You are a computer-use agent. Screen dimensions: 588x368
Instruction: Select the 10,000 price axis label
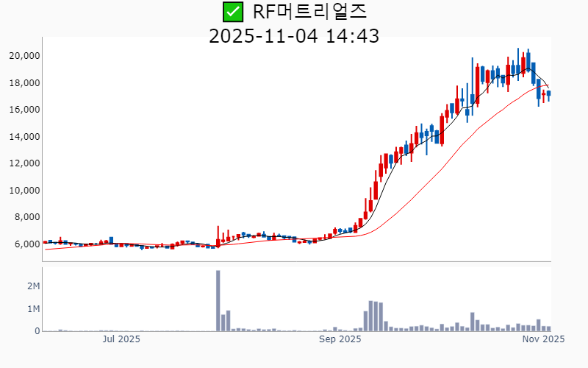coord(25,191)
